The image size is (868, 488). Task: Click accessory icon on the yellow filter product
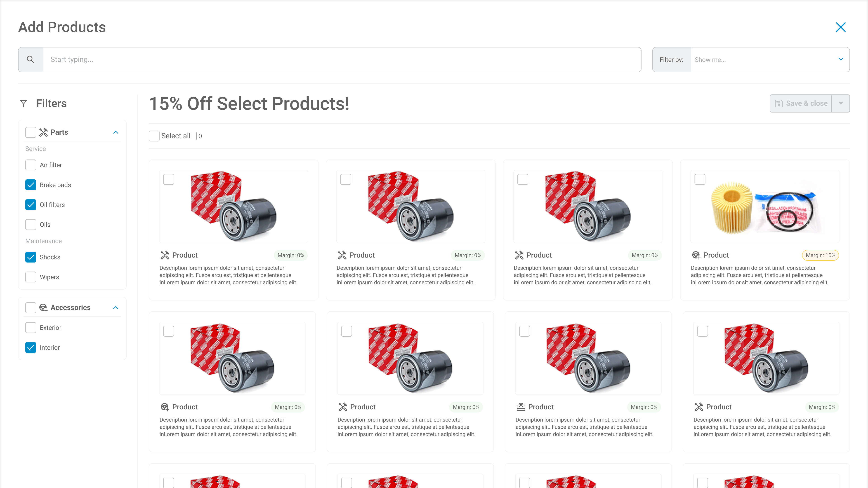pos(696,255)
